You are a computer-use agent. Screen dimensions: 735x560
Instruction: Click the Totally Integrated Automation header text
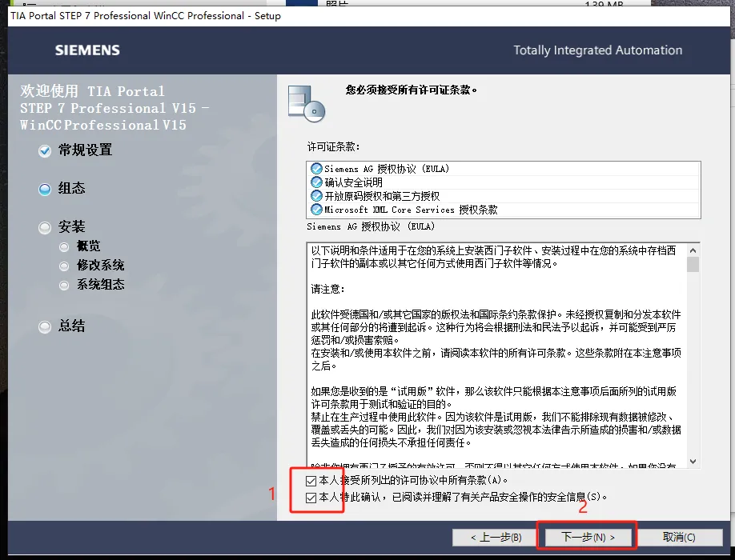597,50
